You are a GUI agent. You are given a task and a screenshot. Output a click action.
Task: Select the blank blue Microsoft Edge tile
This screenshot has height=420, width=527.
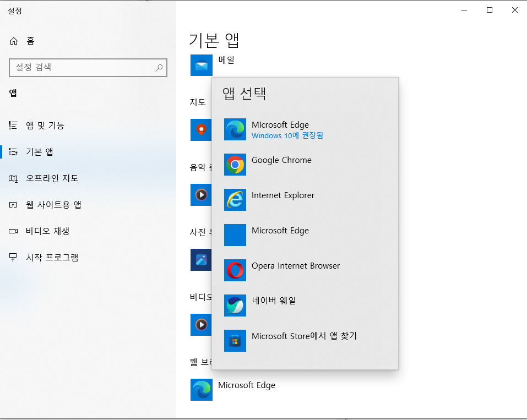click(235, 235)
